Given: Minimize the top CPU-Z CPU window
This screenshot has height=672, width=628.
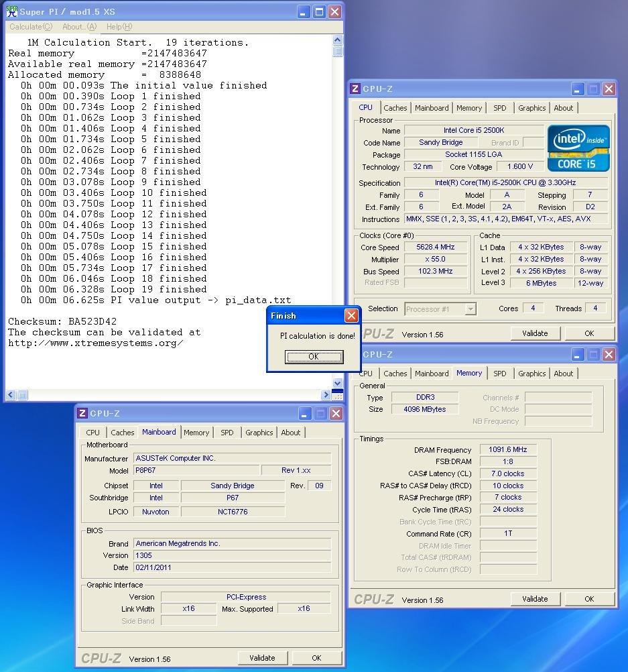Looking at the screenshot, I should pos(577,89).
